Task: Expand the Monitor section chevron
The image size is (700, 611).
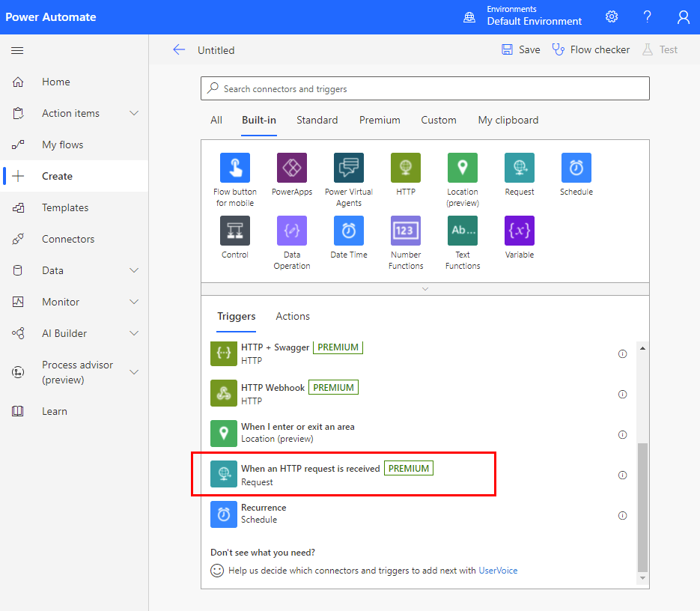Action: click(x=134, y=302)
